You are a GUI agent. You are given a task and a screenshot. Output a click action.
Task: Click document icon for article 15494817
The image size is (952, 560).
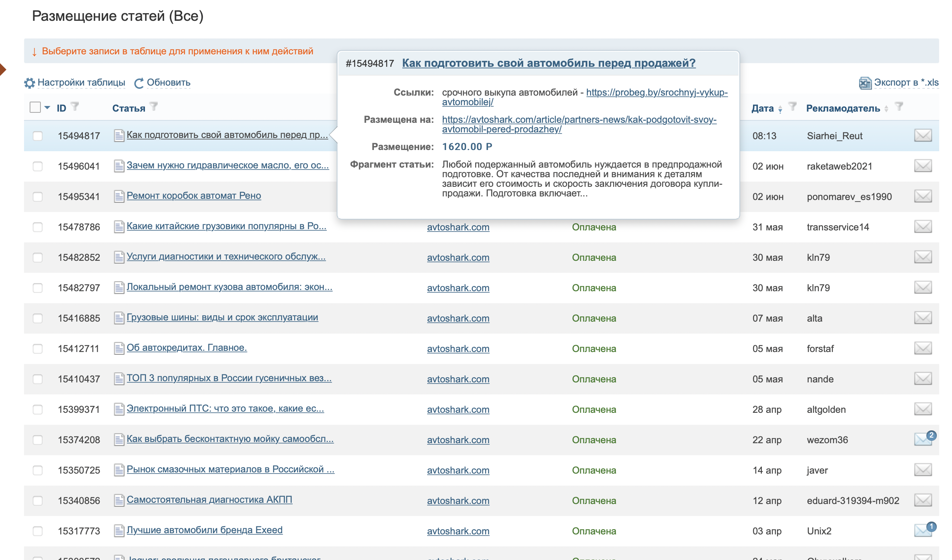(119, 135)
